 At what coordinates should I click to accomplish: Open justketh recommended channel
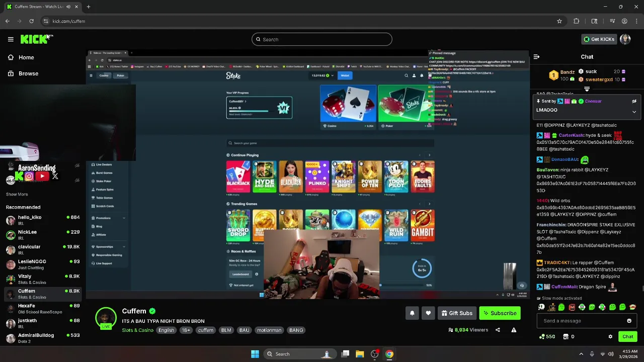tap(43, 323)
